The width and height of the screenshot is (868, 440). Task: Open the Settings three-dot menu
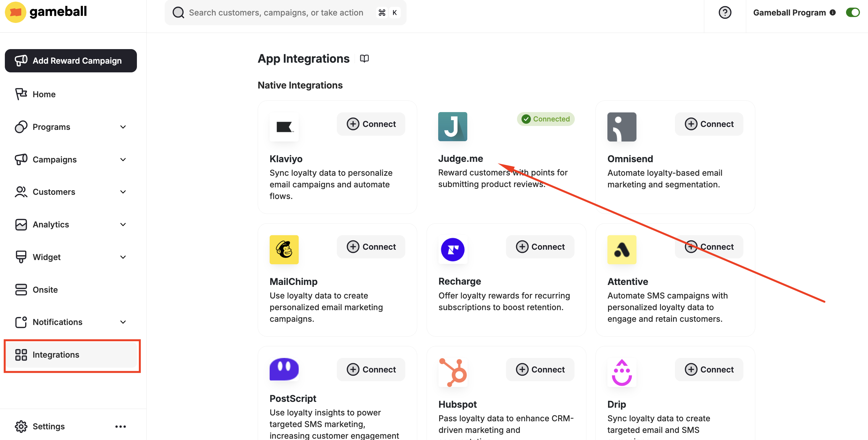(120, 426)
